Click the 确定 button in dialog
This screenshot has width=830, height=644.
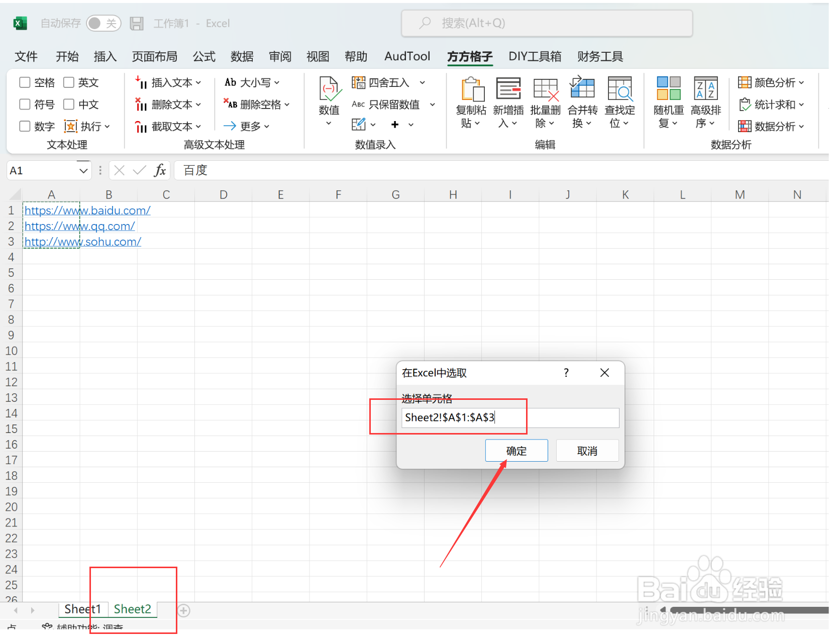pos(516,451)
